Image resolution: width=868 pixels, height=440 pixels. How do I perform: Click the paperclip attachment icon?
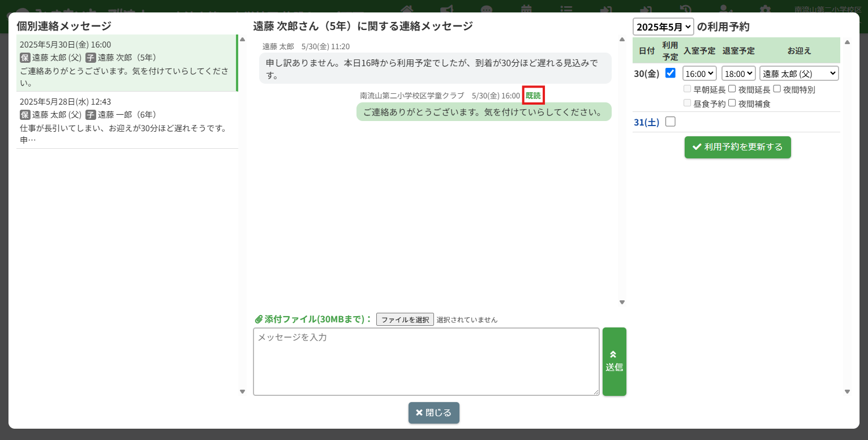click(259, 319)
